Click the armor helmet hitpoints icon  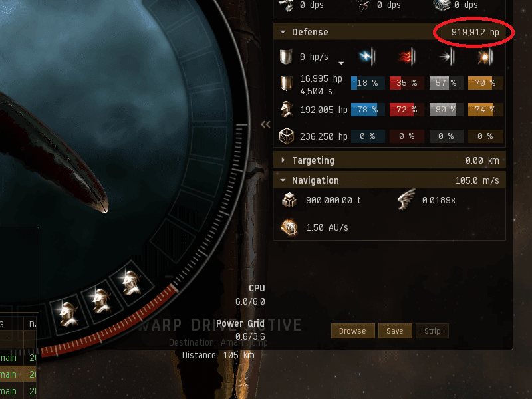click(x=287, y=109)
